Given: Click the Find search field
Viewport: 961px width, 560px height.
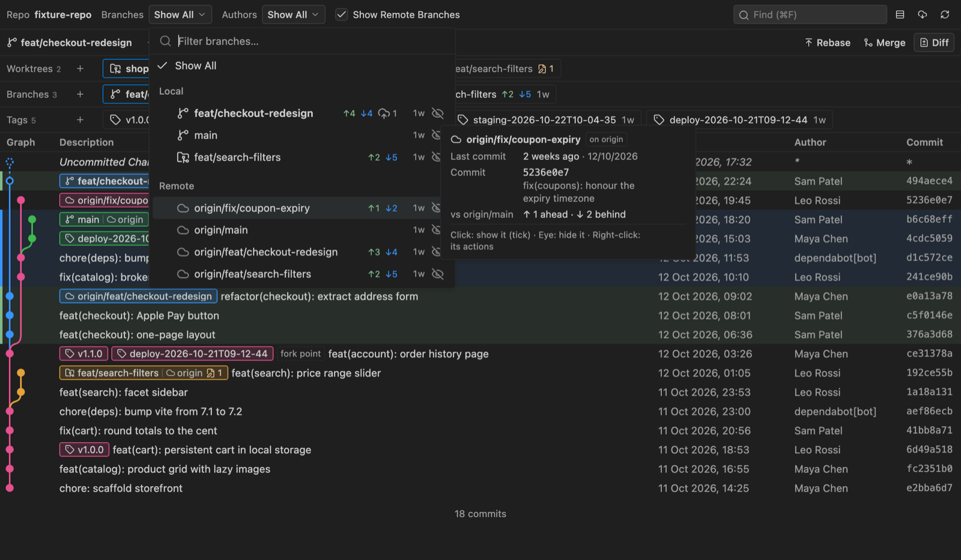Looking at the screenshot, I should coord(810,14).
